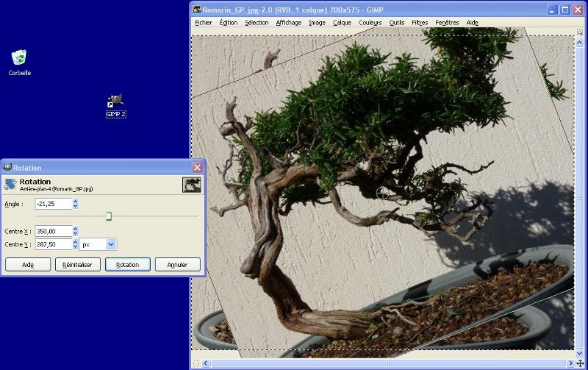Click the zoom-on-resize icon at top-right of canvas
588x370 pixels.
(x=580, y=32)
